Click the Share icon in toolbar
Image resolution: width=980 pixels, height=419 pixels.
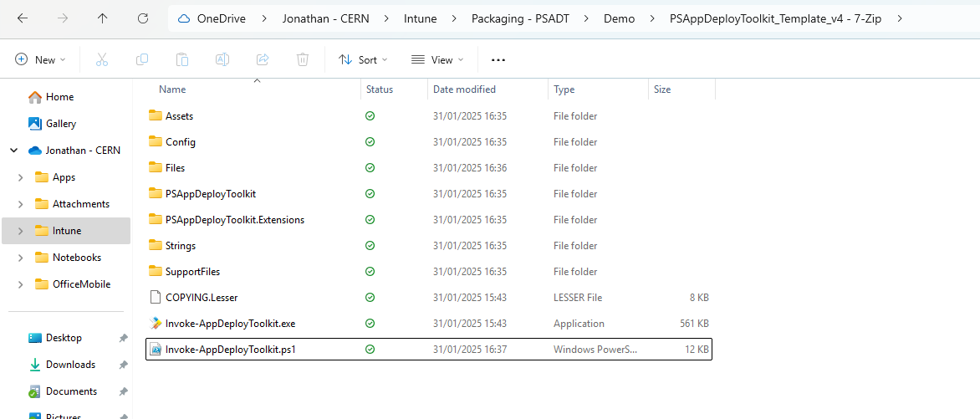263,59
